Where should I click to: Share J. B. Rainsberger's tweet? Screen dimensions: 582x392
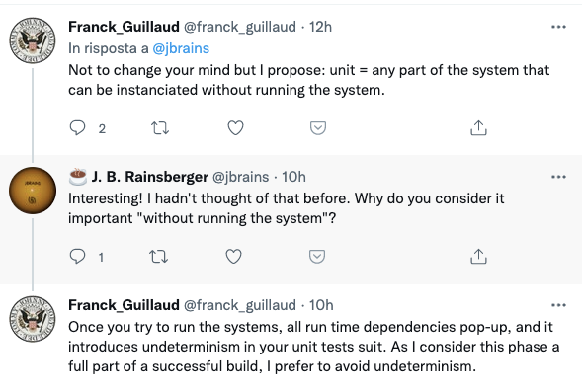pos(478,257)
